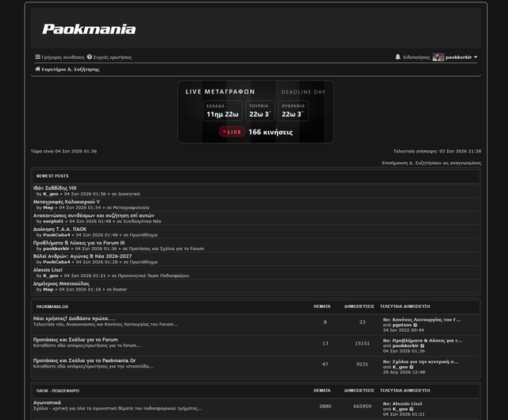Open topic Διοίκηση Τ.Α.Α. ΠΑΟΚ
Screen dimensions: 508x420
click(x=60, y=229)
